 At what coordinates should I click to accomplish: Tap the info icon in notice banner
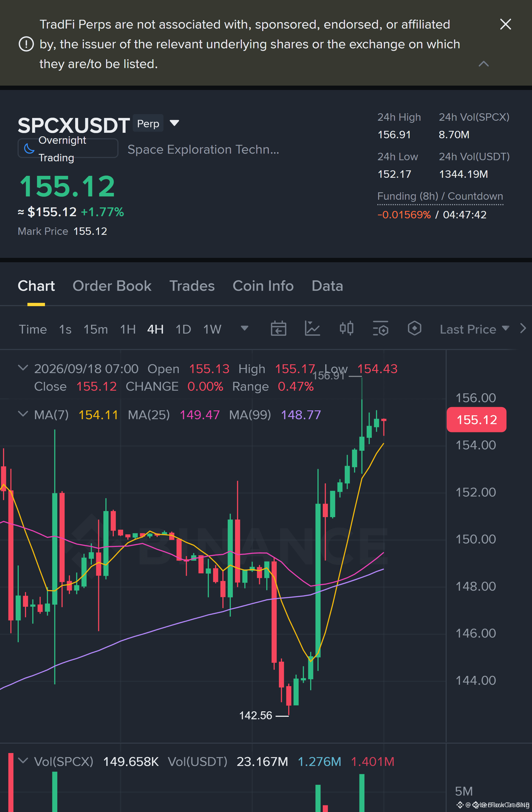(x=26, y=44)
